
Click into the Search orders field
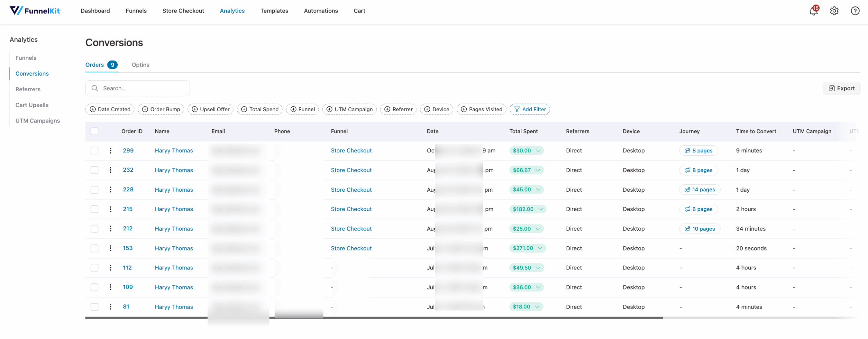click(137, 88)
